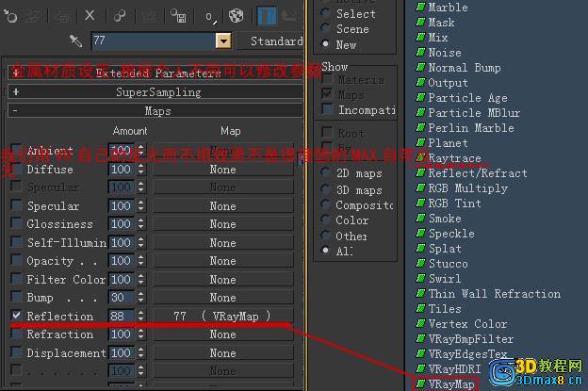Click the Put to Library icon
Image resolution: width=588 pixels, height=391 pixels.
(x=178, y=16)
